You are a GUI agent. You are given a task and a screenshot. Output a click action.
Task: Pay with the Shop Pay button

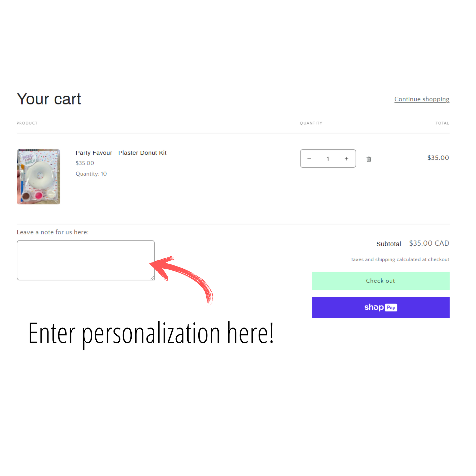[380, 307]
